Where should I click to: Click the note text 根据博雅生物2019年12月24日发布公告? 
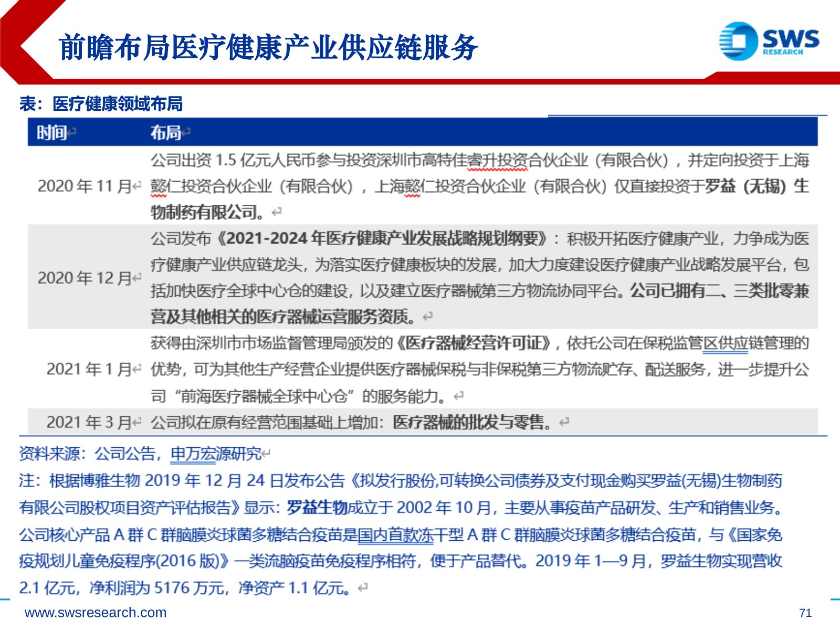pos(197,480)
